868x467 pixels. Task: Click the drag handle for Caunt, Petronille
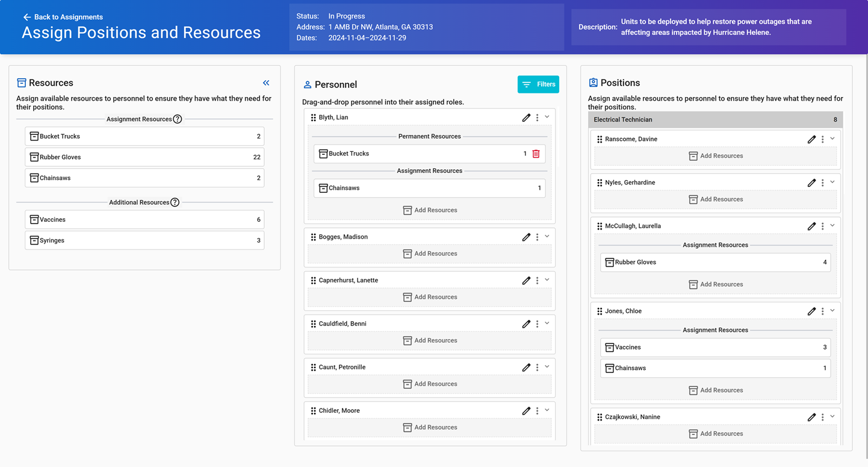(x=314, y=366)
